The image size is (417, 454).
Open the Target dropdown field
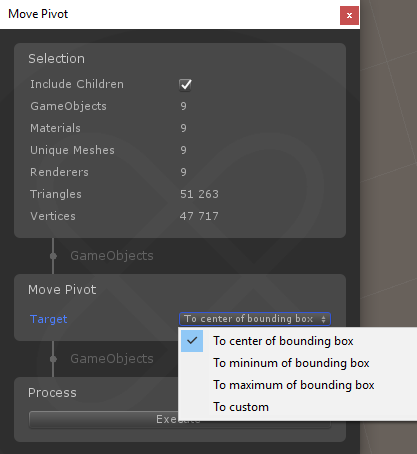click(255, 319)
